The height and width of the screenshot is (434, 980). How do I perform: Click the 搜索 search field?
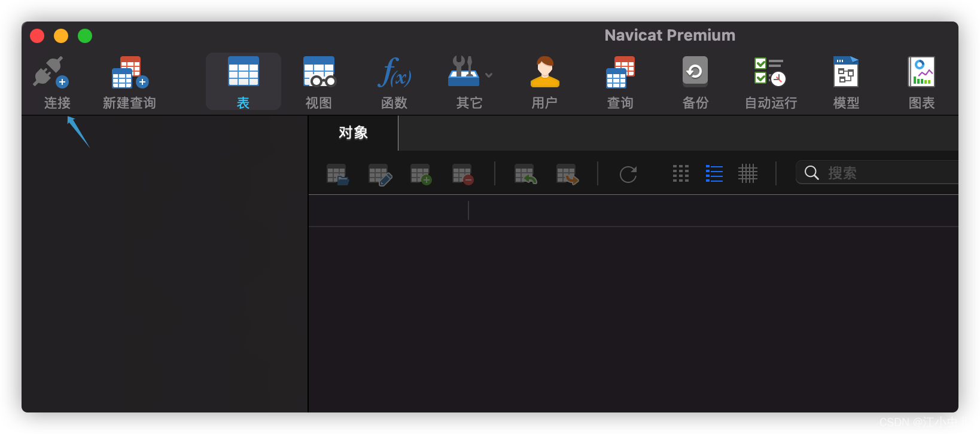(877, 173)
